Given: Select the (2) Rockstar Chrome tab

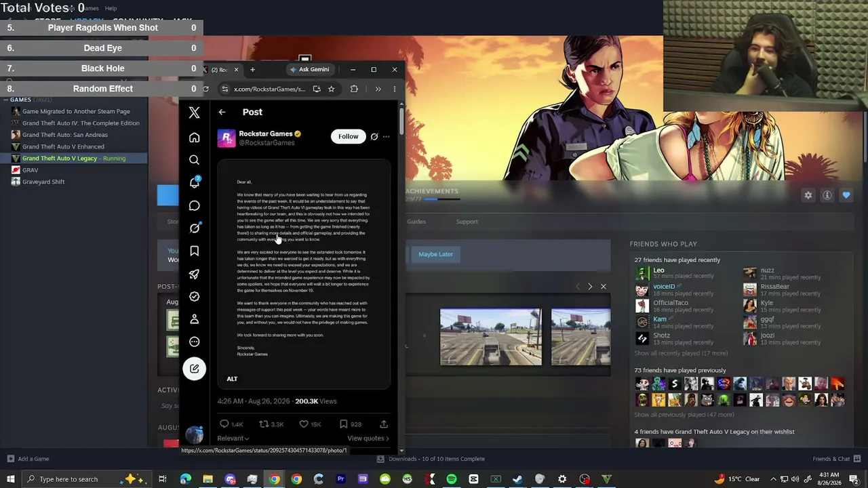Looking at the screenshot, I should (220, 69).
